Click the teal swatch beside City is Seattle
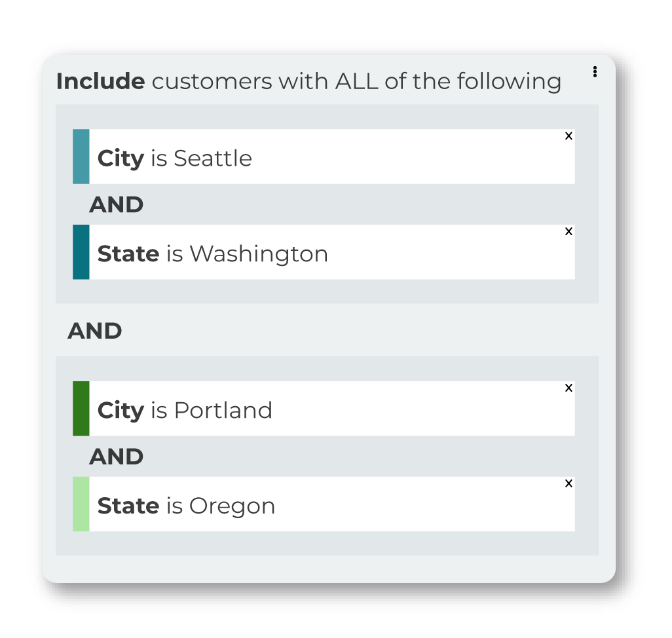Image resolution: width=672 pixels, height=638 pixels. 81,157
